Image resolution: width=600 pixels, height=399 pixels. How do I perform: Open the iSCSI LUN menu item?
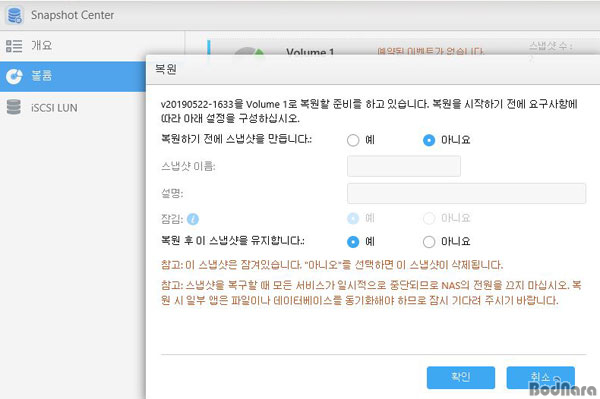(73, 107)
